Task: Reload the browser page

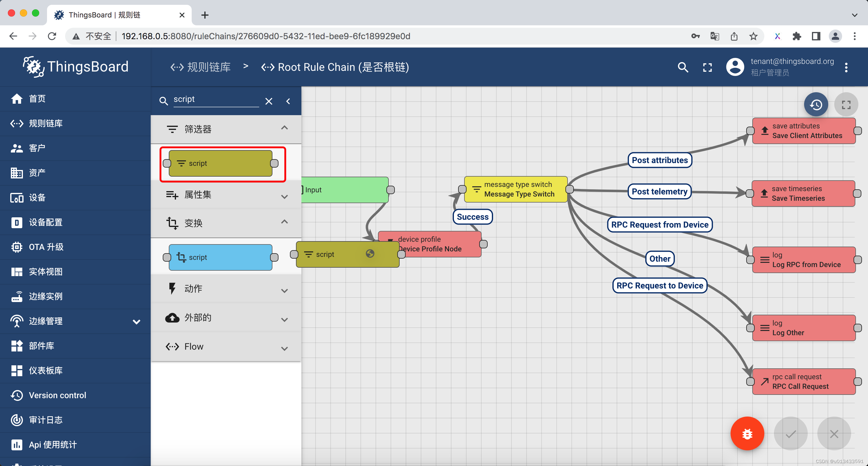Action: (52, 36)
